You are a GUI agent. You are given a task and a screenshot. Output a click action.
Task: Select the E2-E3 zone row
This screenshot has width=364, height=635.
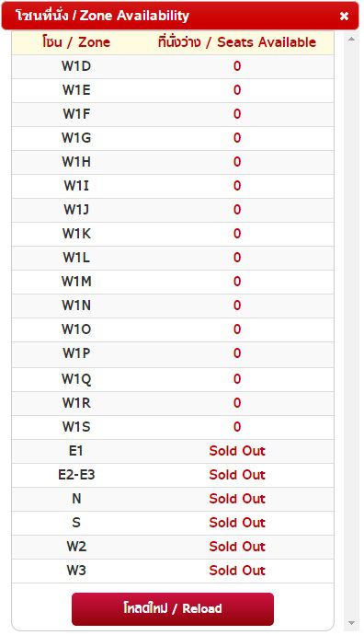(173, 475)
